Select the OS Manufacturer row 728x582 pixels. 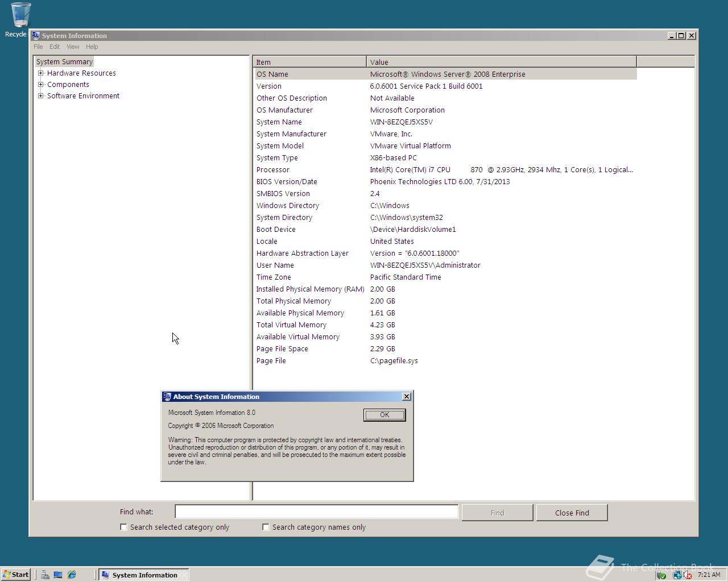click(445, 110)
